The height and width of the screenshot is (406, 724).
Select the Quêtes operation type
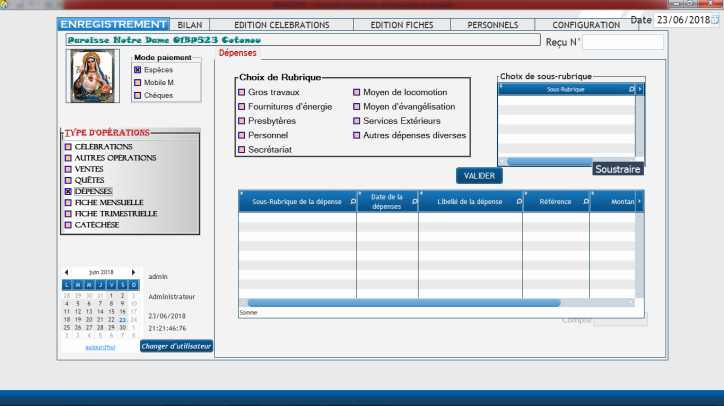tap(68, 180)
